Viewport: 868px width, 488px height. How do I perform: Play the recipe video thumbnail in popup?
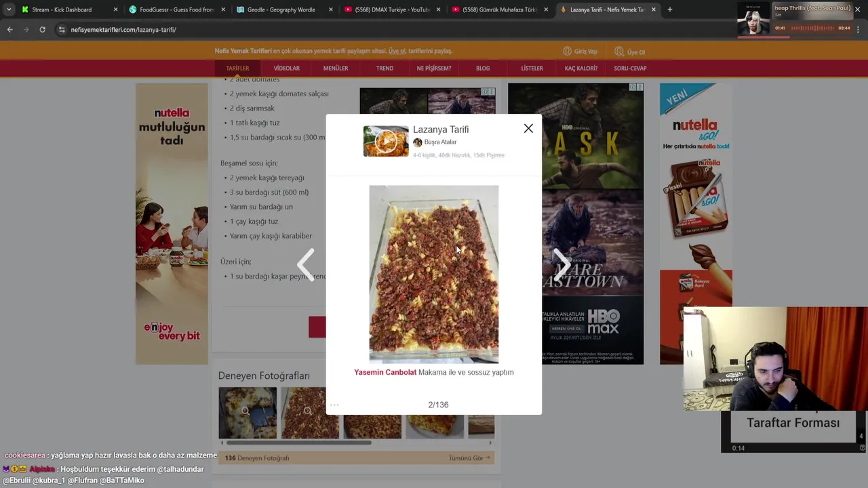(386, 141)
